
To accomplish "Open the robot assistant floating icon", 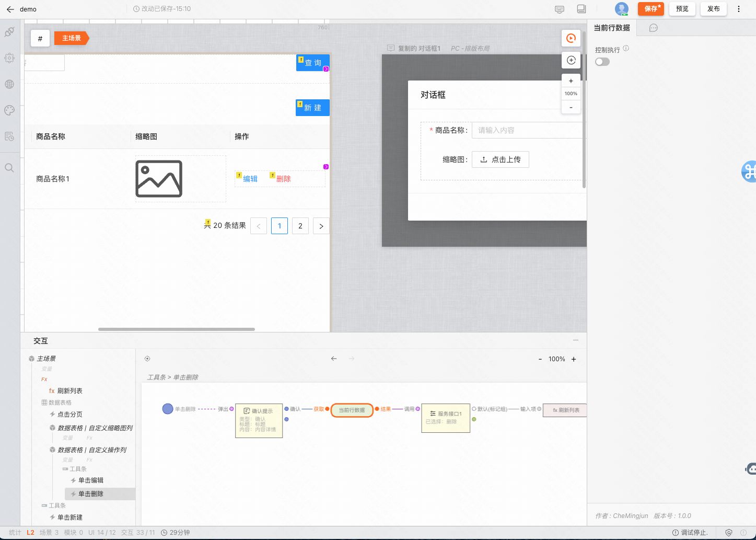I will (751, 469).
